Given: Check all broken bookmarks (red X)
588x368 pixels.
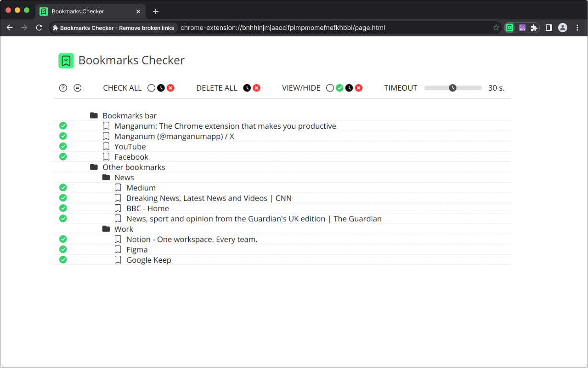Looking at the screenshot, I should (x=170, y=88).
